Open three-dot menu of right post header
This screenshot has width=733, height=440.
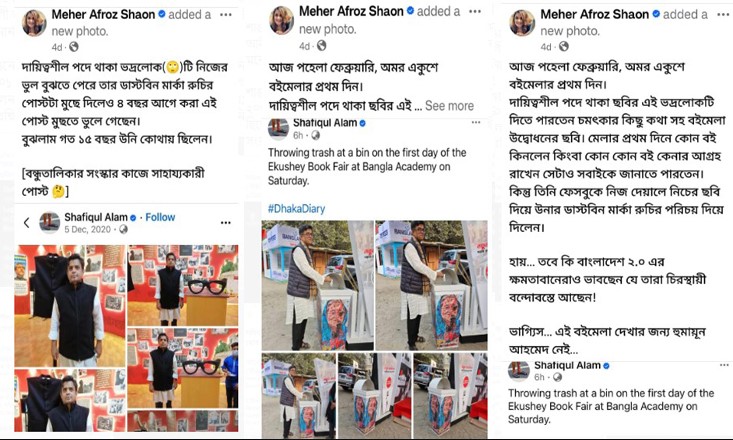[x=723, y=14]
